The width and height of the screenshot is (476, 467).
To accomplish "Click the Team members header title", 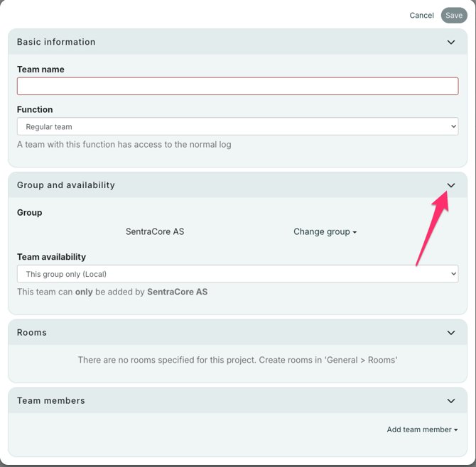I will tap(51, 401).
